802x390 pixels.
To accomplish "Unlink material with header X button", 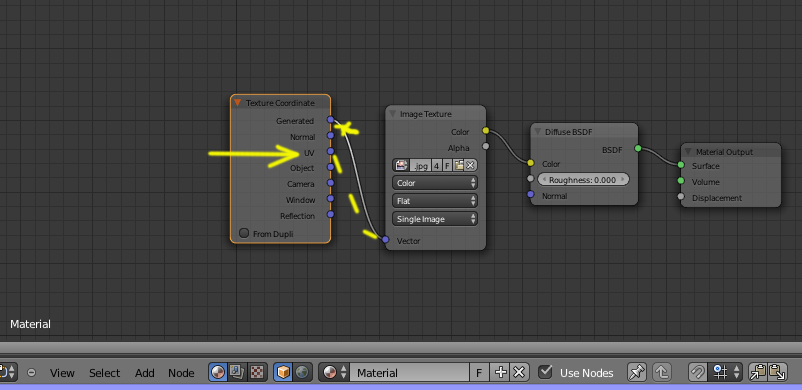I will (519, 373).
